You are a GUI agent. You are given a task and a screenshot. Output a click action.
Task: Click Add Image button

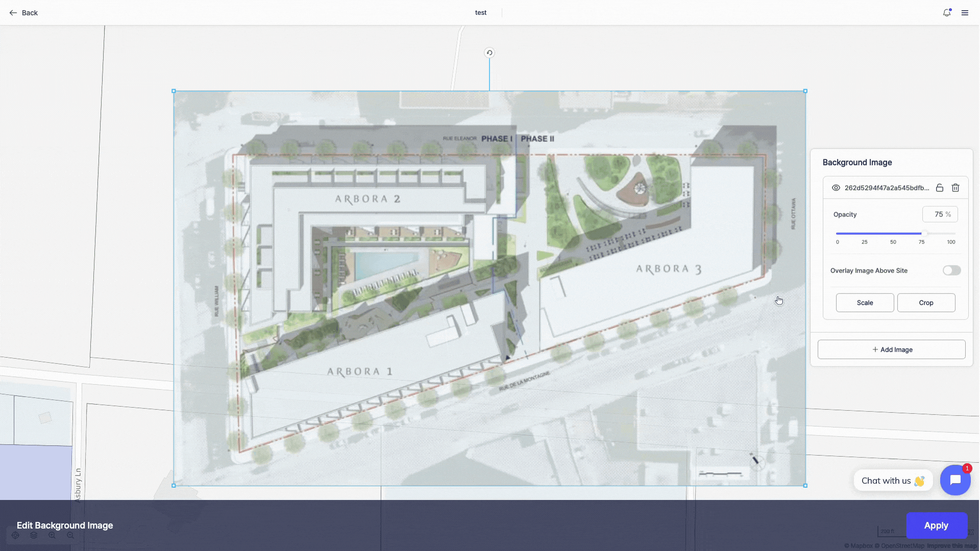pyautogui.click(x=892, y=349)
